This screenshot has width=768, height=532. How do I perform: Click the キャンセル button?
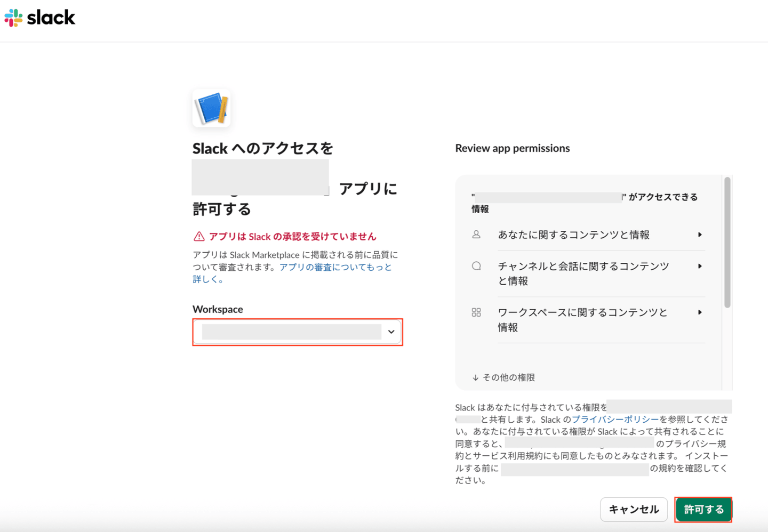(634, 510)
